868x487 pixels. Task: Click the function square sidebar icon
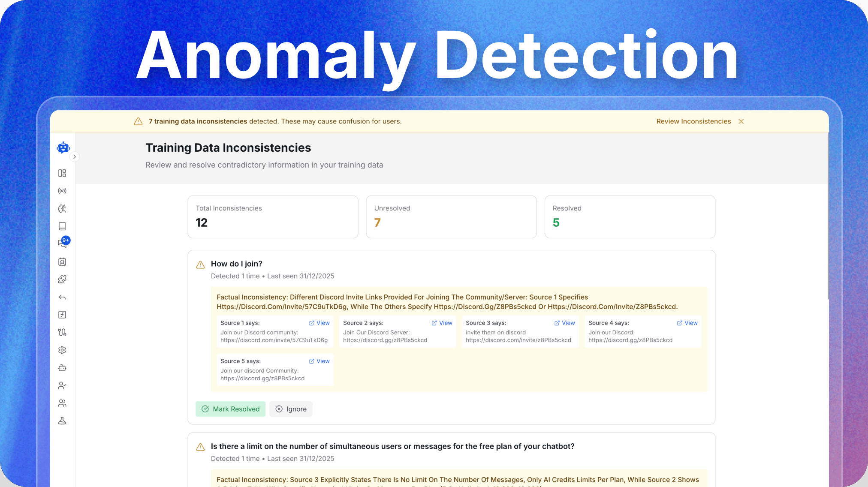[x=62, y=315]
